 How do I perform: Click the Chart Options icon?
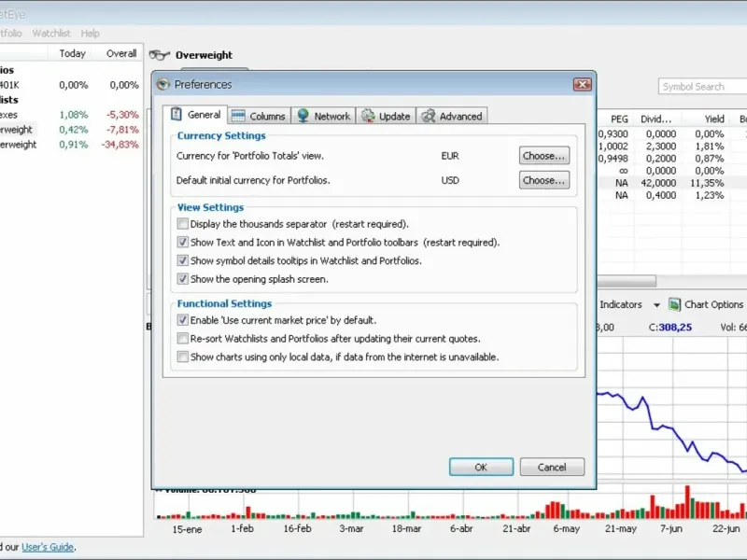[674, 304]
